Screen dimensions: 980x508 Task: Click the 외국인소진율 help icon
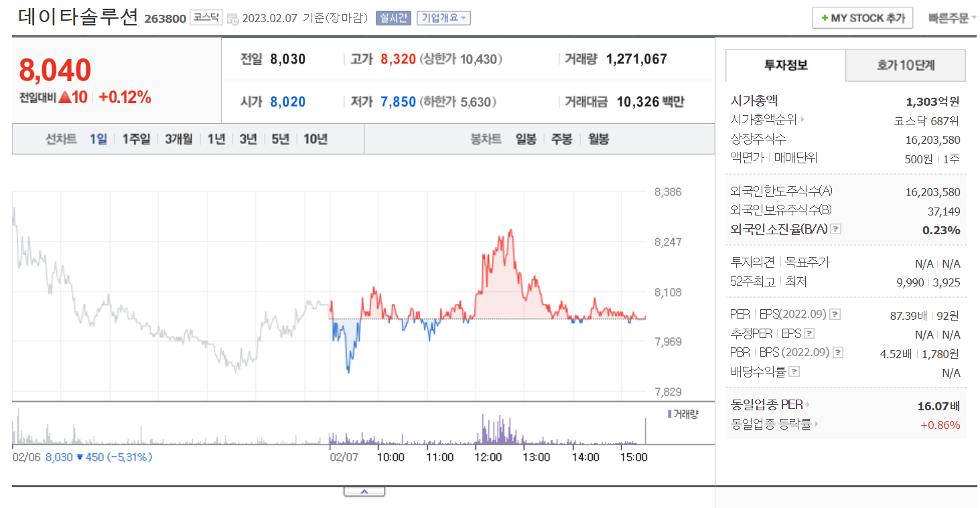(835, 230)
